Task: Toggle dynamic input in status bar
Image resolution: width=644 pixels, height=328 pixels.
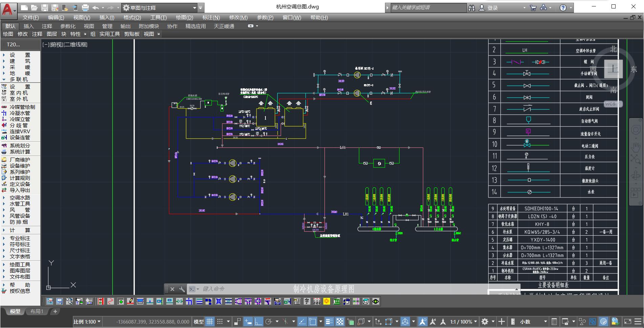Action: [248, 322]
